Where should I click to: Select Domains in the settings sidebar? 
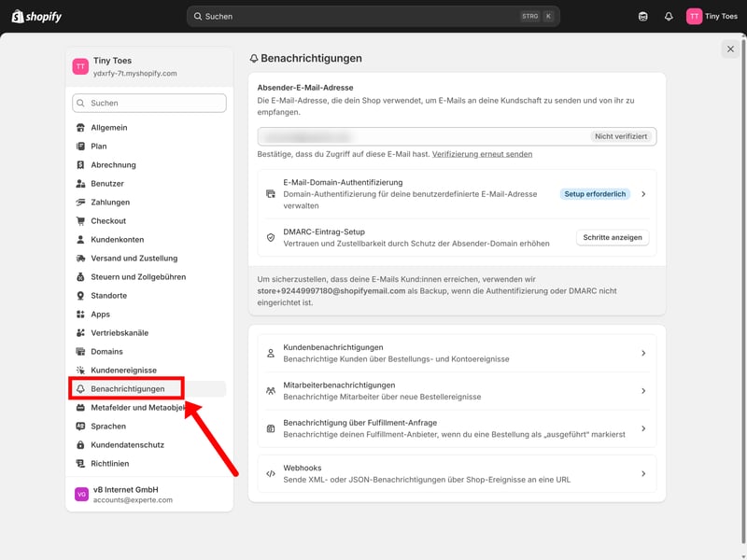pyautogui.click(x=106, y=352)
